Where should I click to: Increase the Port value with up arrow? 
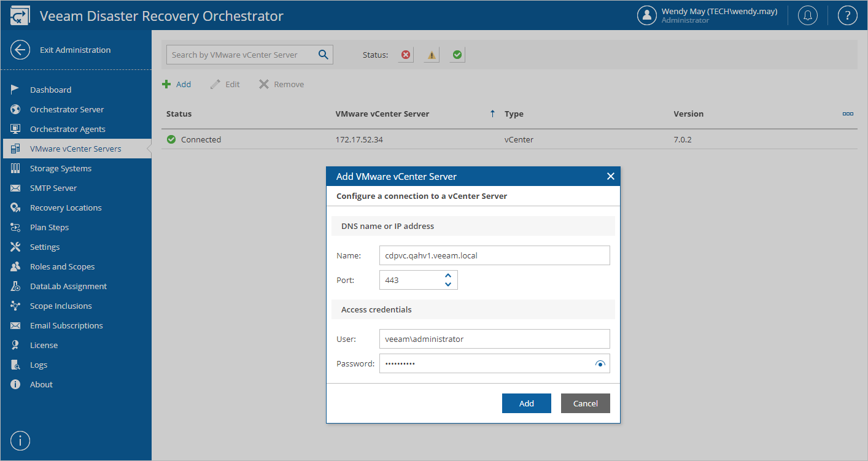448,276
